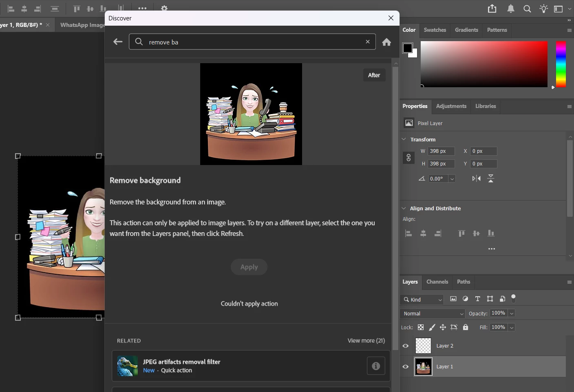Toggle layer filtering switch
574x392 pixels.
point(513,298)
